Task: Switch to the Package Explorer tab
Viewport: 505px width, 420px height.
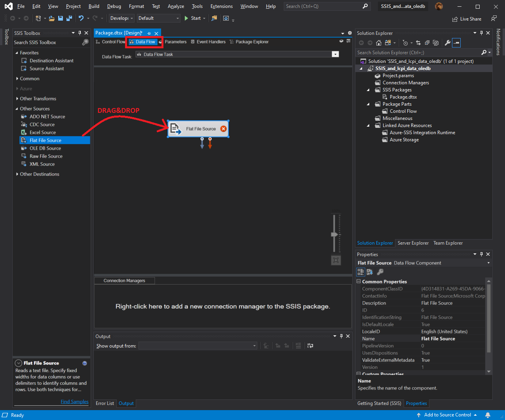Action: click(x=249, y=42)
